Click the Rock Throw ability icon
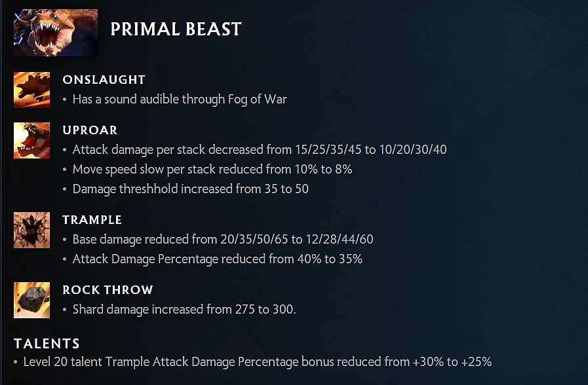The height and width of the screenshot is (385, 588). click(32, 300)
